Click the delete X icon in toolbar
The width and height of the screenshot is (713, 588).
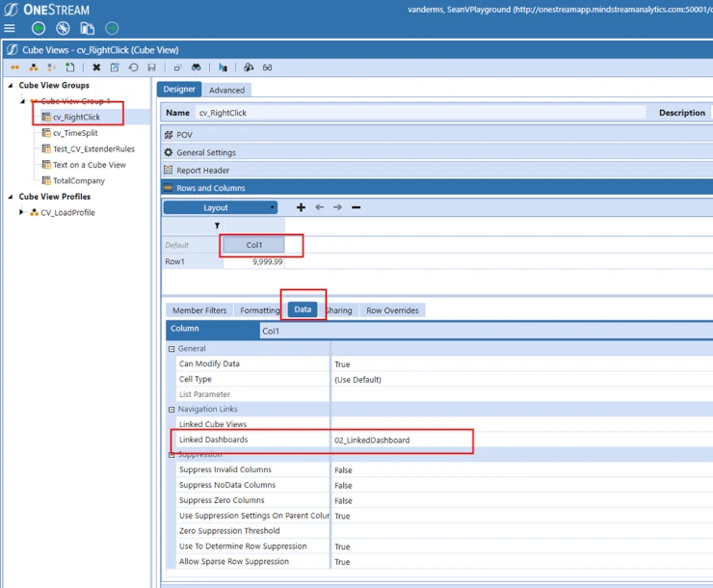(x=96, y=67)
